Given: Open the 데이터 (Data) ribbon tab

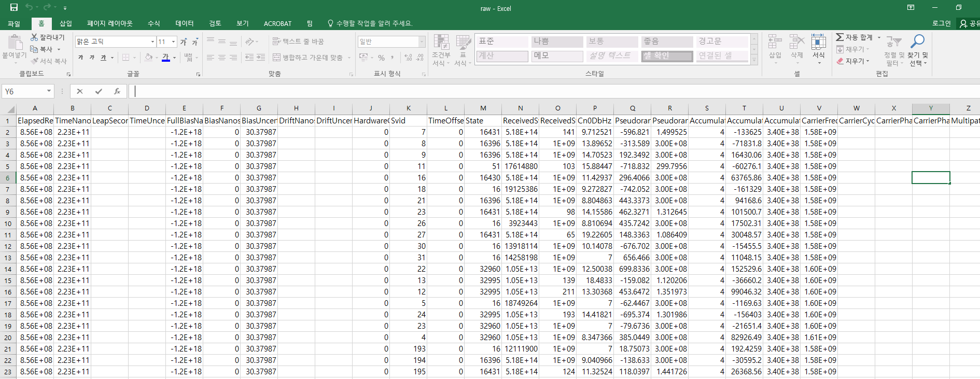Looking at the screenshot, I should [184, 23].
